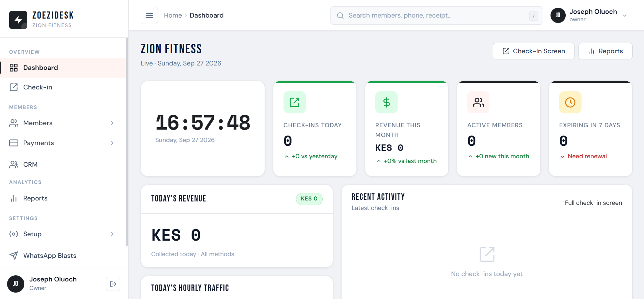Go to WhatsApp Blasts page
The height and width of the screenshot is (299, 644).
[63, 255]
